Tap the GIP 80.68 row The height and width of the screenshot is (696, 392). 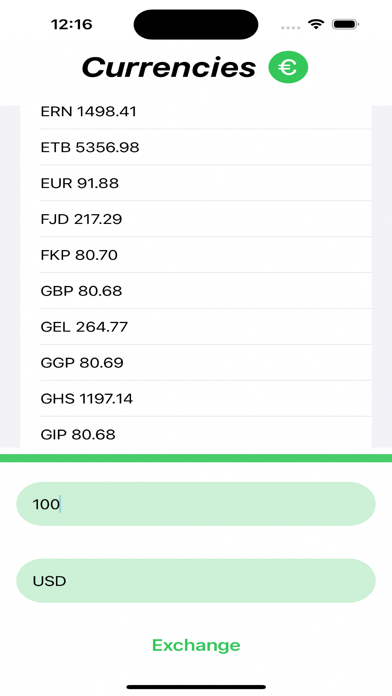196,432
